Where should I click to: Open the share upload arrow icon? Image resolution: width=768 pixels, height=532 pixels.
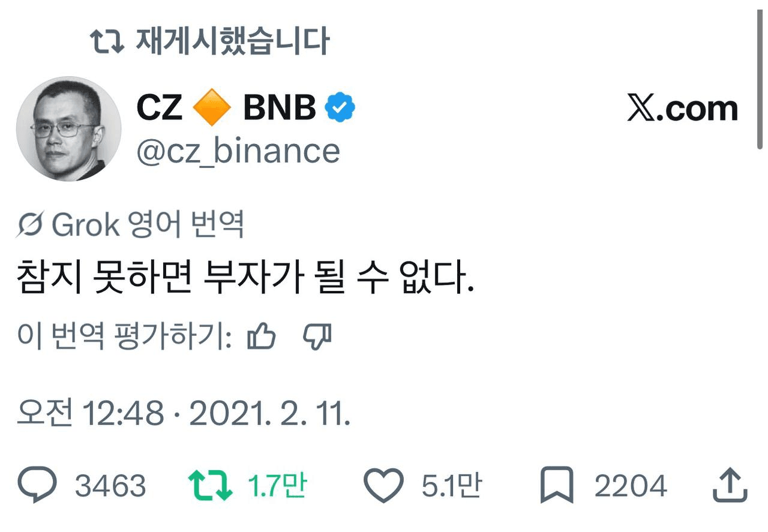730,485
